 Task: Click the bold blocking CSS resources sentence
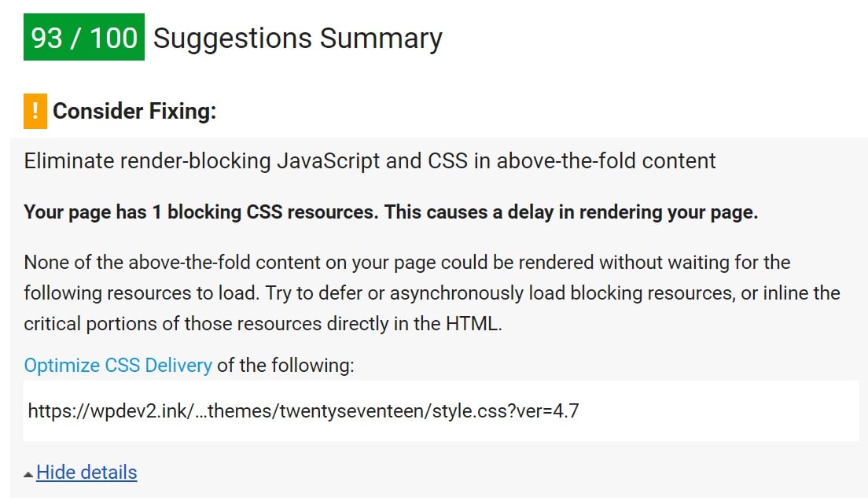click(x=391, y=213)
